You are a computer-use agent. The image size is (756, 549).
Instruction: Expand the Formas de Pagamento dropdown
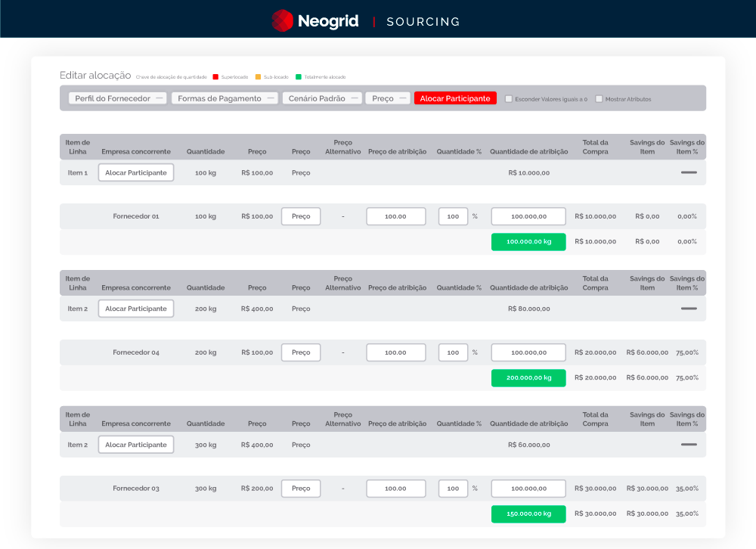(225, 98)
